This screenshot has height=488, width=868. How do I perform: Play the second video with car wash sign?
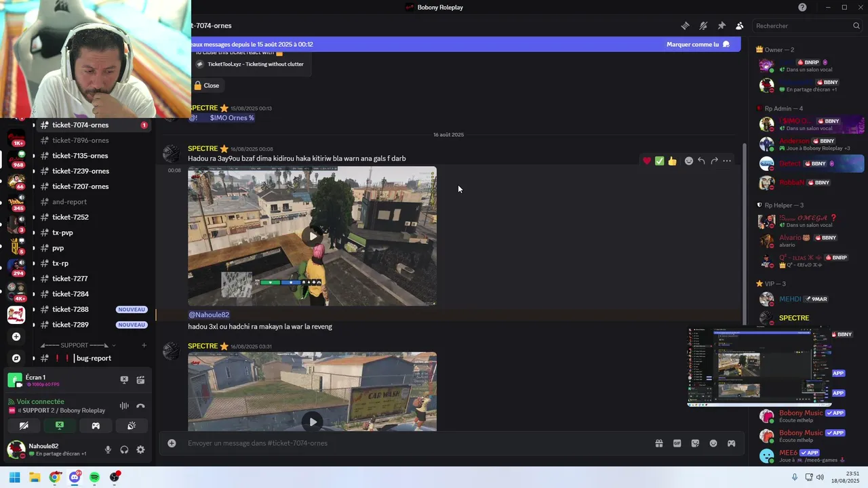coord(312,422)
